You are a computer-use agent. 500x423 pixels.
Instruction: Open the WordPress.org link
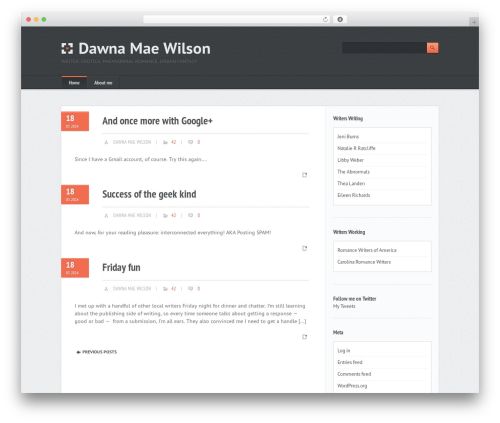point(352,386)
